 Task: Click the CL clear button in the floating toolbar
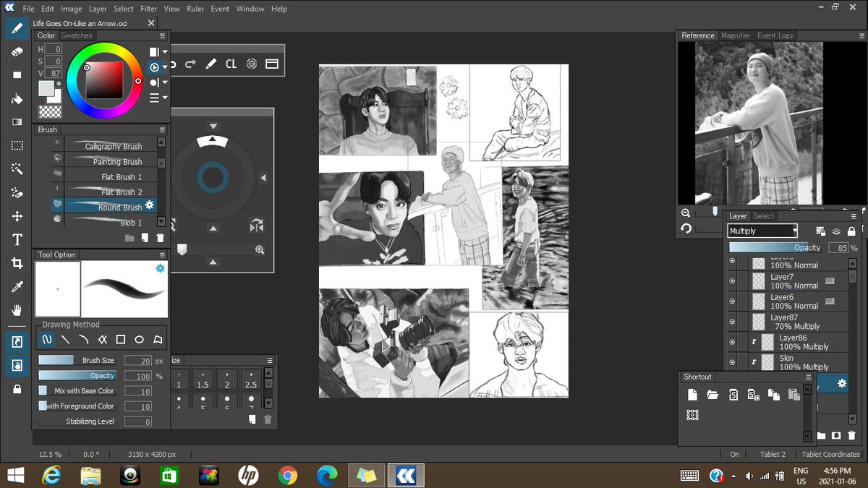coord(231,64)
